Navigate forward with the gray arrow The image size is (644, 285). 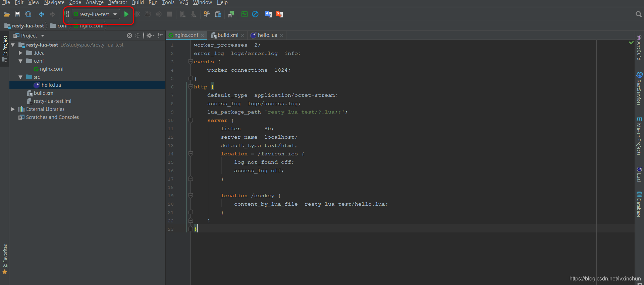[52, 14]
